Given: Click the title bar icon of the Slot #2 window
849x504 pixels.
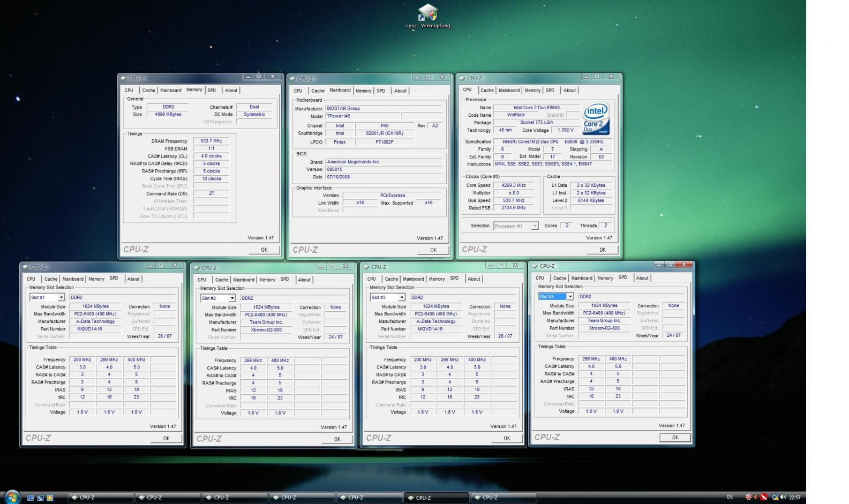Looking at the screenshot, I should (x=197, y=268).
